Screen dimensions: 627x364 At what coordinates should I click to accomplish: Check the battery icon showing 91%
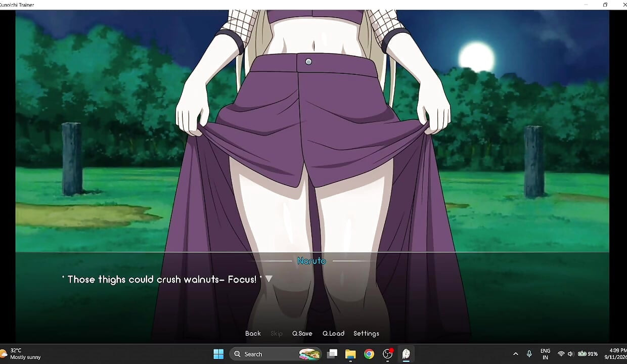[x=588, y=354]
